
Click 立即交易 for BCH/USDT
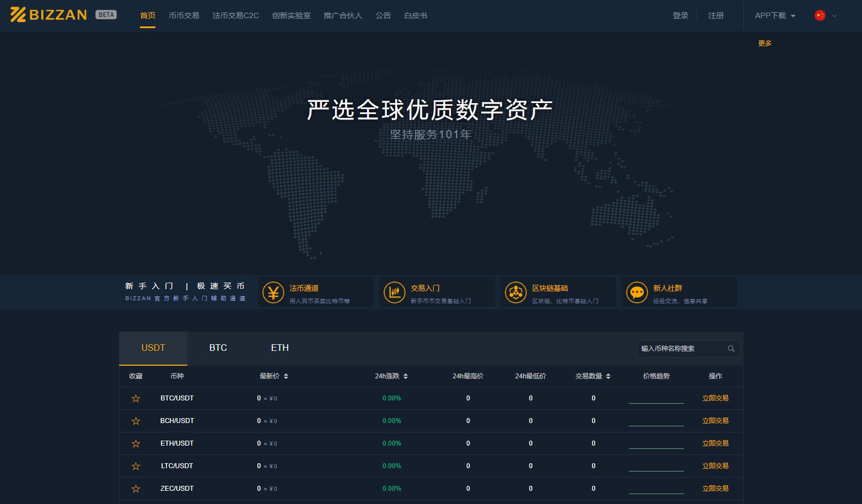click(715, 421)
